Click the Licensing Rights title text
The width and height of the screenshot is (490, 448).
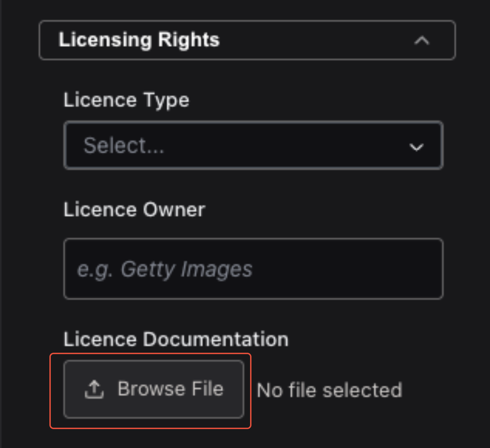(x=139, y=40)
